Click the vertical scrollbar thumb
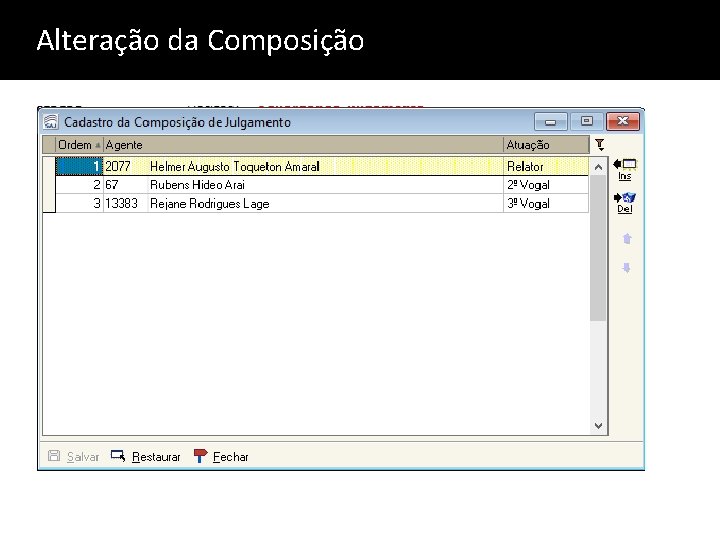Image resolution: width=720 pixels, height=540 pixels. [x=598, y=248]
